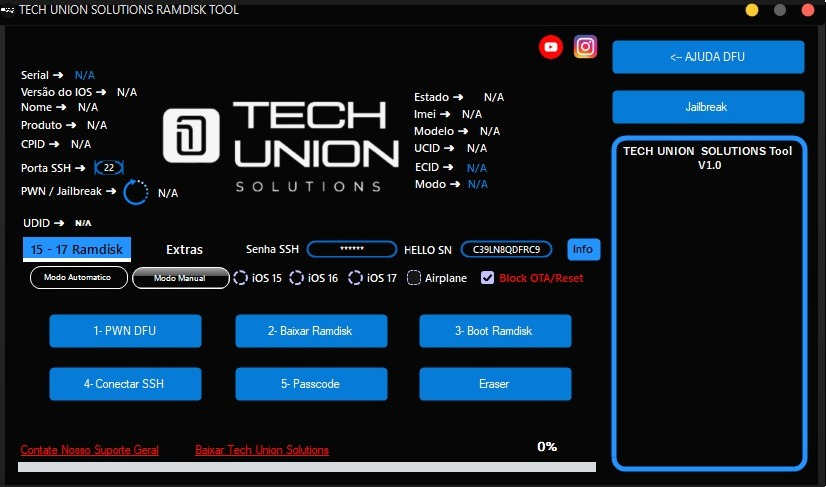Click the PWN / Jailbreak spinner indicator
This screenshot has width=826, height=487.
pyautogui.click(x=136, y=192)
